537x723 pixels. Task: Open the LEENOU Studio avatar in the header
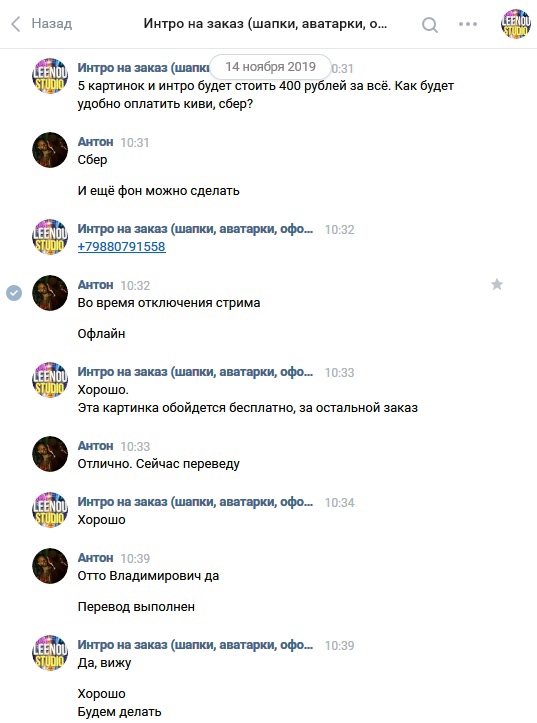516,24
